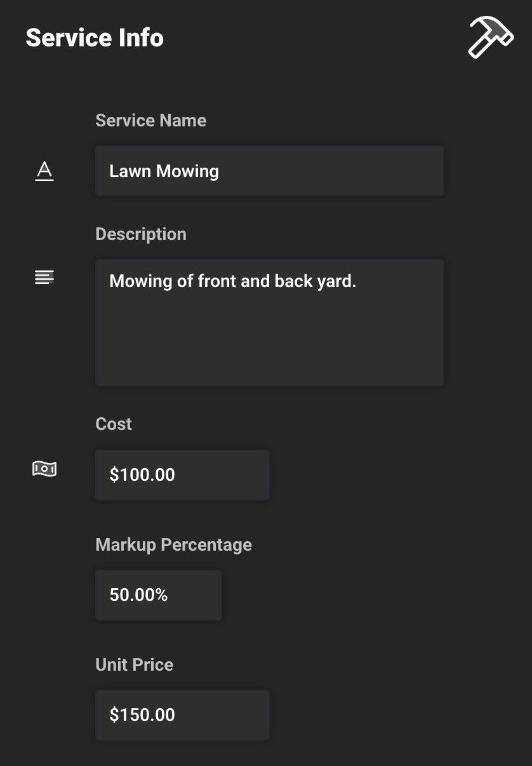
Task: Click the 'Markup Percentage' label
Action: (173, 544)
